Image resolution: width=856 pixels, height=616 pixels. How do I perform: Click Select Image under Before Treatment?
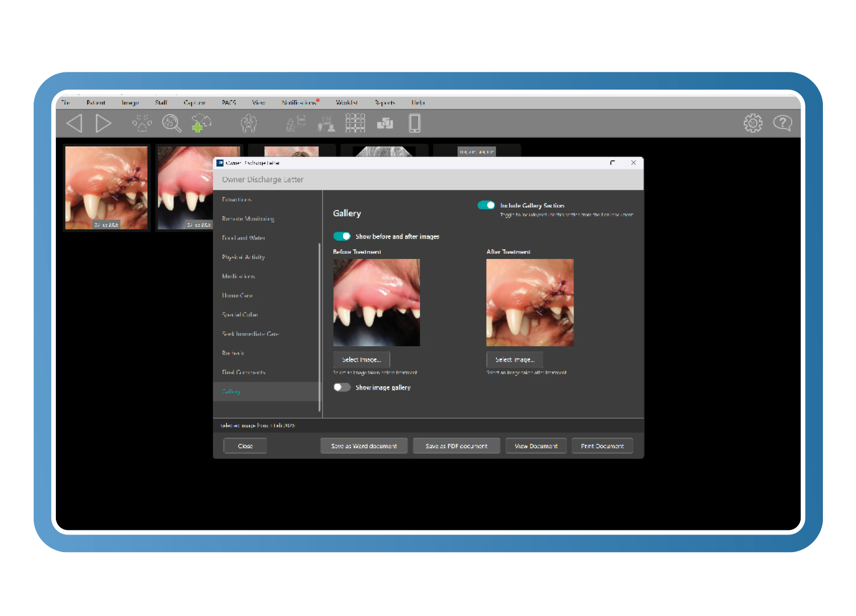361,360
